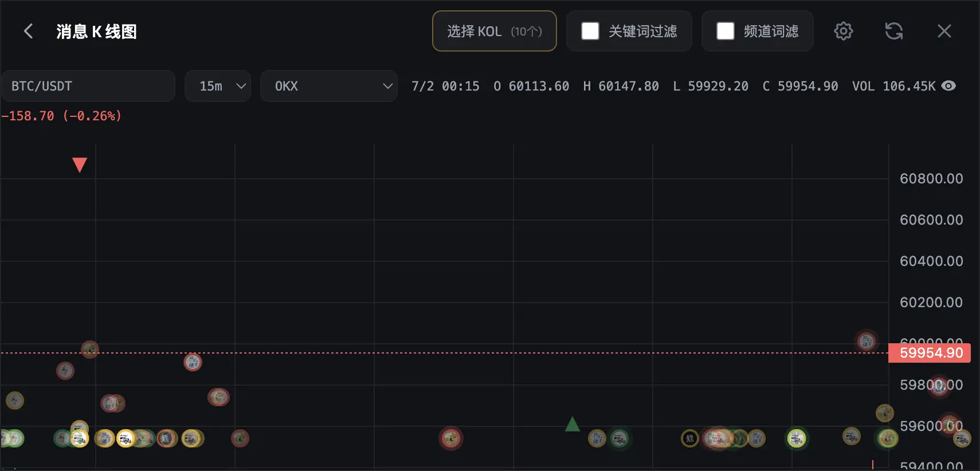Image resolution: width=980 pixels, height=471 pixels.
Task: Click the 60800.00 price axis label
Action: coord(931,179)
